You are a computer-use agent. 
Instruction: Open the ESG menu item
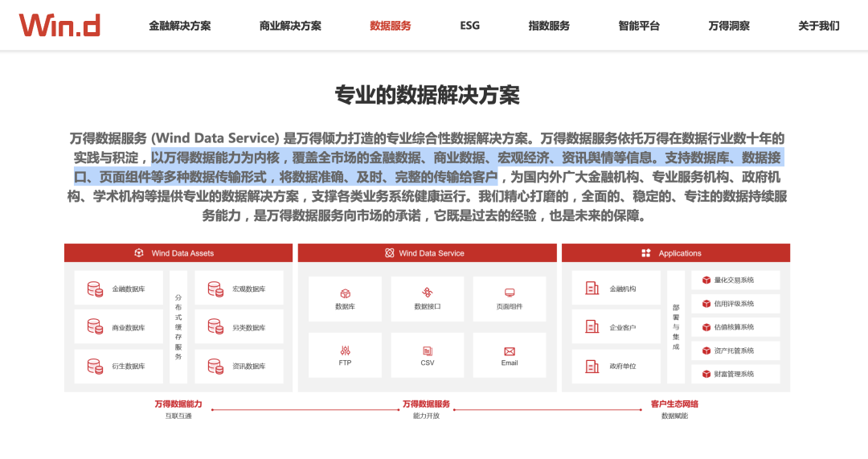(470, 26)
